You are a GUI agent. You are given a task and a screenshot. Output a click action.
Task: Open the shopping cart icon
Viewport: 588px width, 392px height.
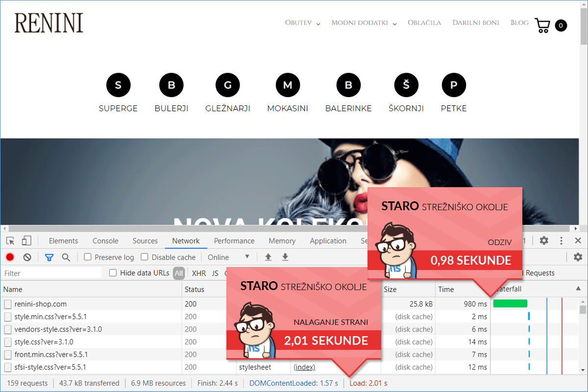542,25
